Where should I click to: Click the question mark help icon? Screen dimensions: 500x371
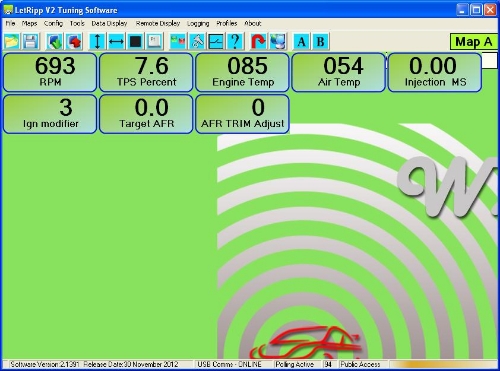tap(235, 42)
